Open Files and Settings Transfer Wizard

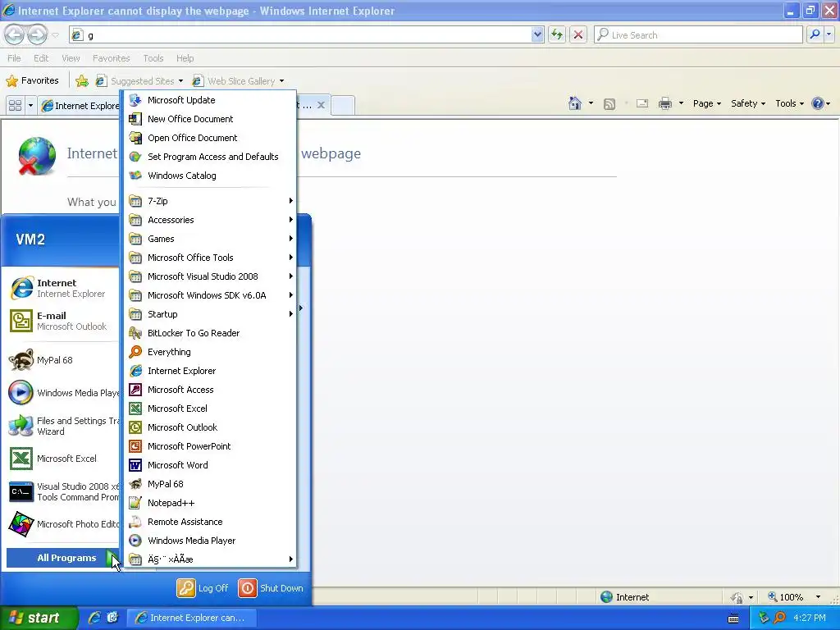tap(63, 426)
